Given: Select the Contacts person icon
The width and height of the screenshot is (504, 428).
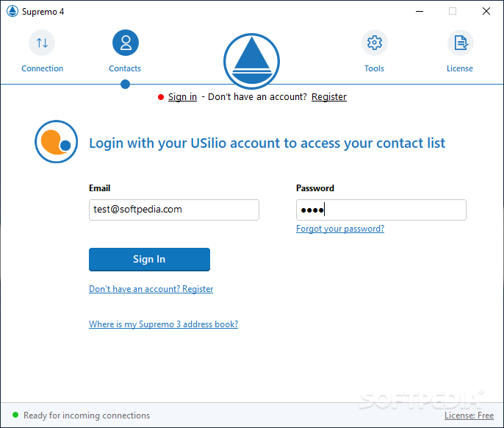Looking at the screenshot, I should [126, 43].
